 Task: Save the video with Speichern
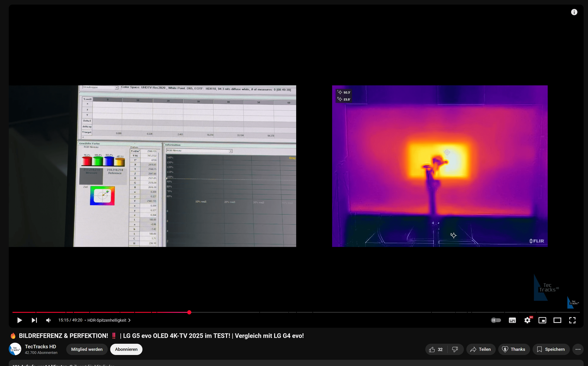pyautogui.click(x=551, y=349)
